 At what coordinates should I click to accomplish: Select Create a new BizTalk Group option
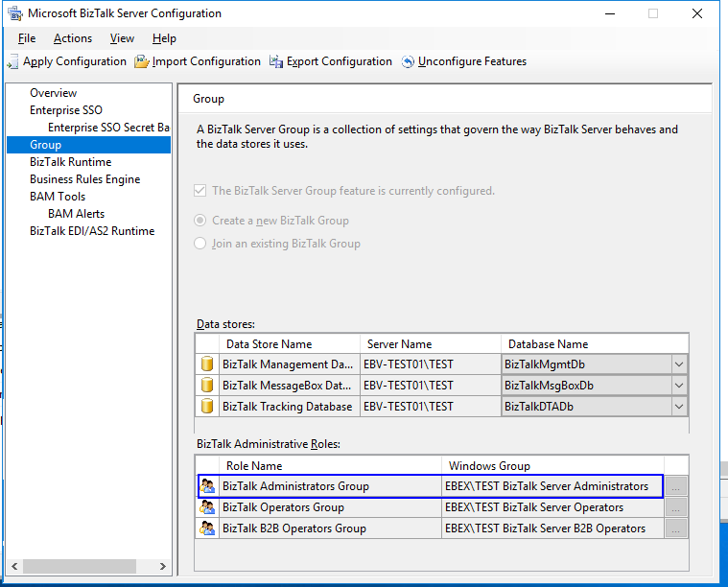click(200, 220)
